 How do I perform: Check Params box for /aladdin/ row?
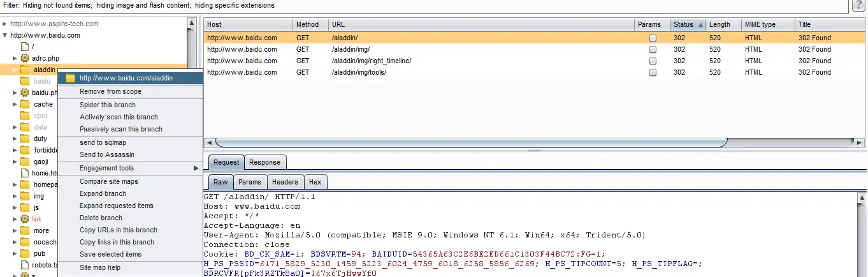[653, 38]
